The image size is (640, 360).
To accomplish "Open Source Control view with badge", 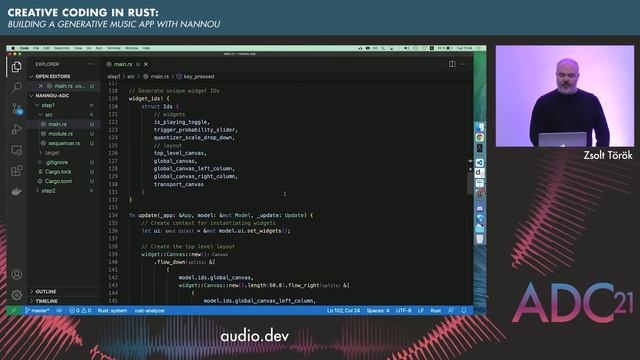I will 17,109.
